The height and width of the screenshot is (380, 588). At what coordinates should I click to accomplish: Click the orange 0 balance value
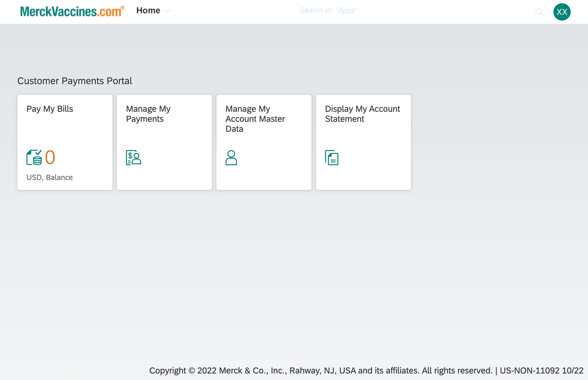[50, 157]
